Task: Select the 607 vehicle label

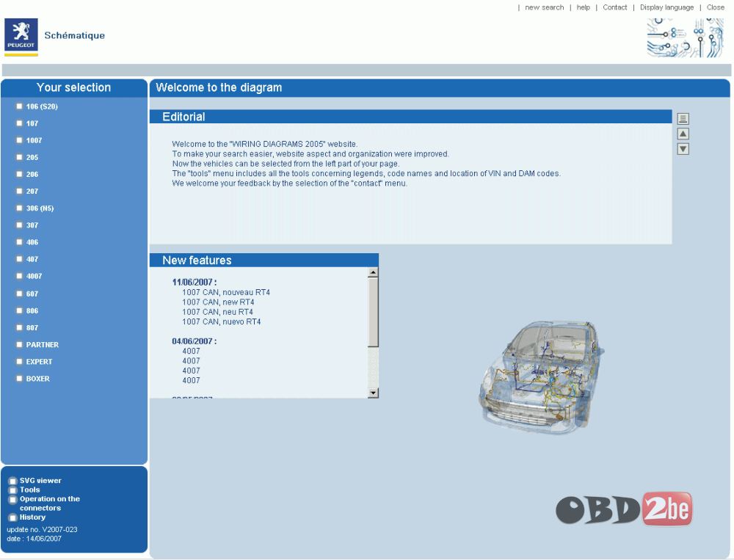Action: 32,294
